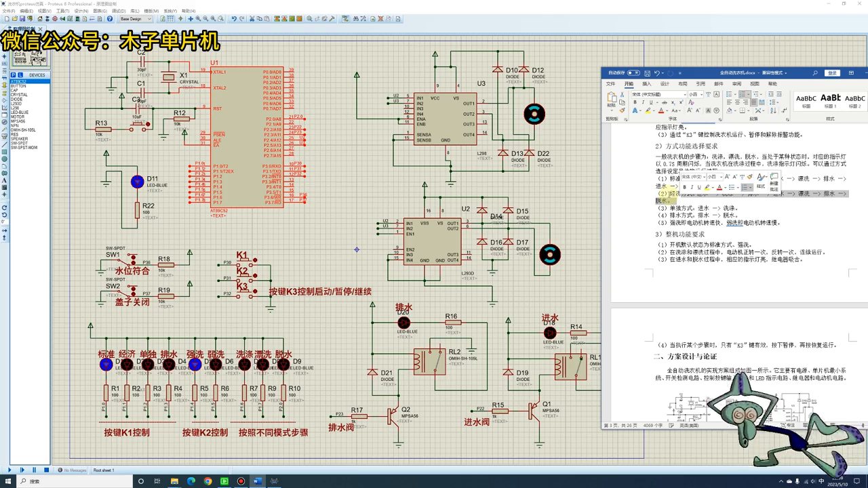Pause the simulation

pyautogui.click(x=34, y=470)
